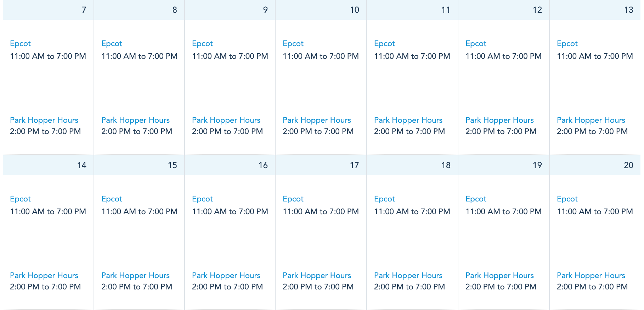644x310 pixels.
Task: Select the Epcot link on day 18
Action: pos(384,199)
